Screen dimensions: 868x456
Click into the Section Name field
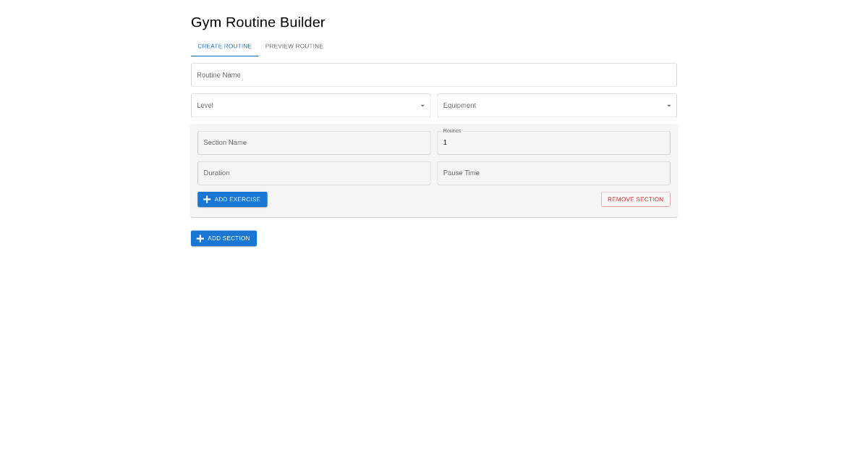[314, 143]
